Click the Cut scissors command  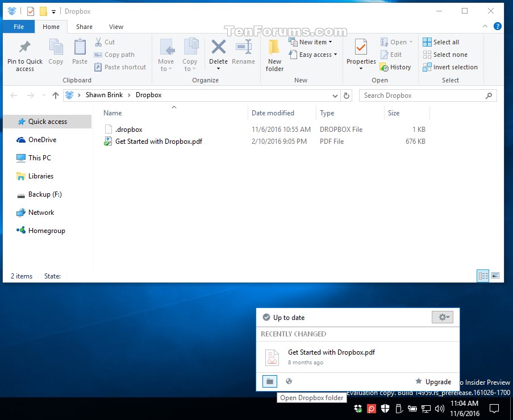105,42
